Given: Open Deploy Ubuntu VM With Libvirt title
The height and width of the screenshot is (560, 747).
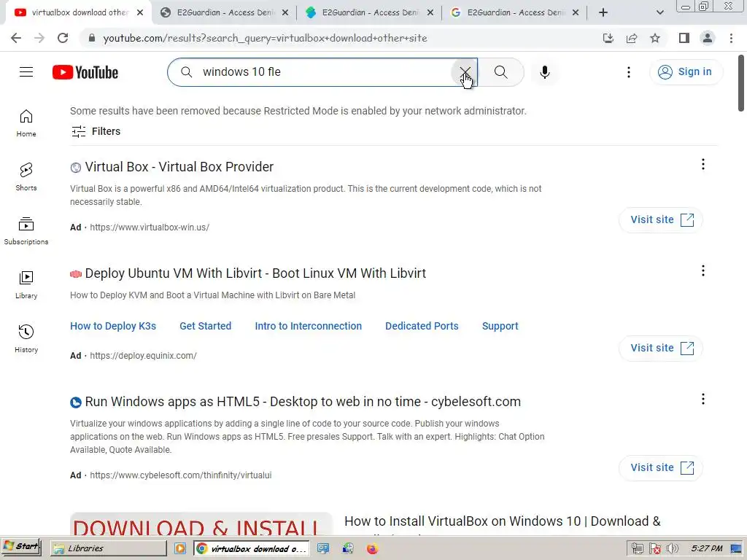Looking at the screenshot, I should tap(255, 273).
